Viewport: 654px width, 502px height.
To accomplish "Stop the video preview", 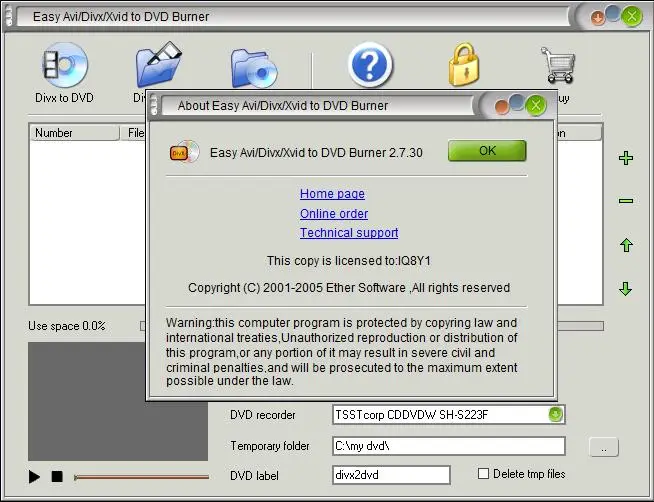I will 57,476.
